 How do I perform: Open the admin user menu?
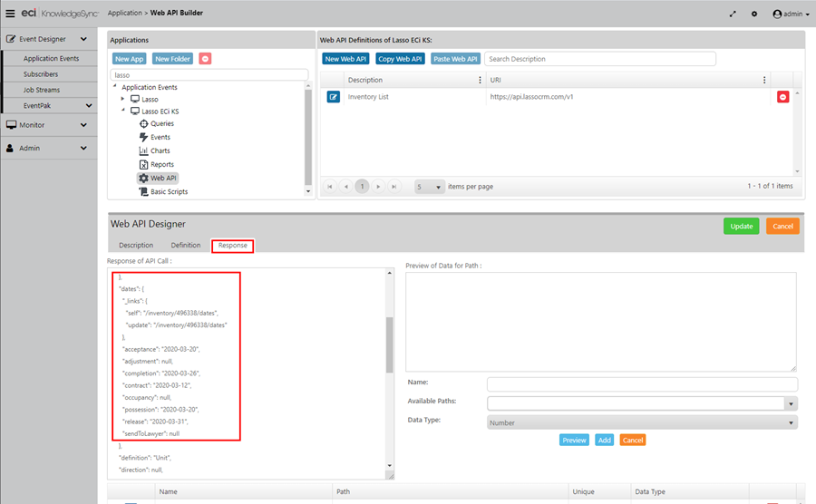click(x=791, y=14)
